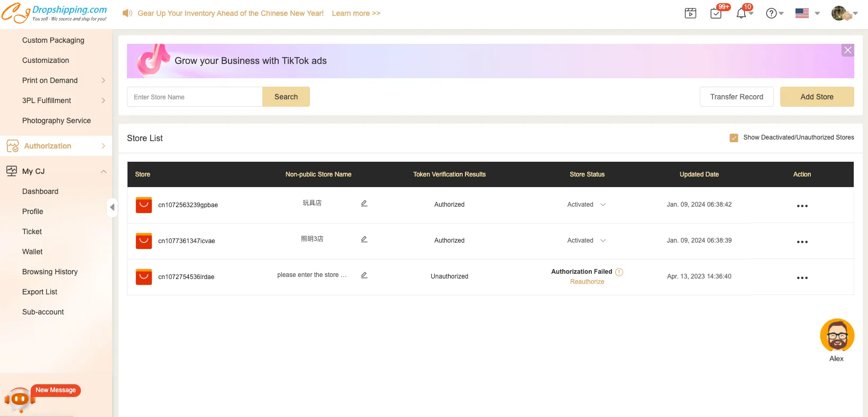Viewport: 868px width, 417px height.
Task: Edit non-public name for store cn1072563239gpbae
Action: coord(364,203)
